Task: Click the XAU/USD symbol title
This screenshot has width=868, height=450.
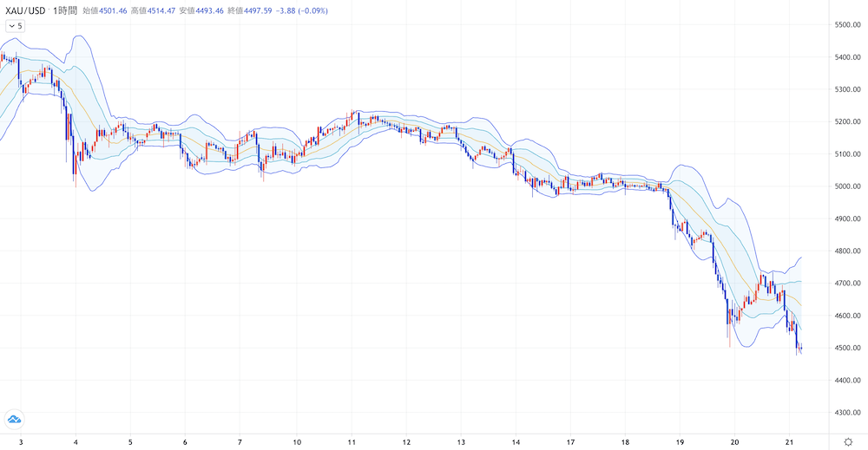Action: (23, 10)
